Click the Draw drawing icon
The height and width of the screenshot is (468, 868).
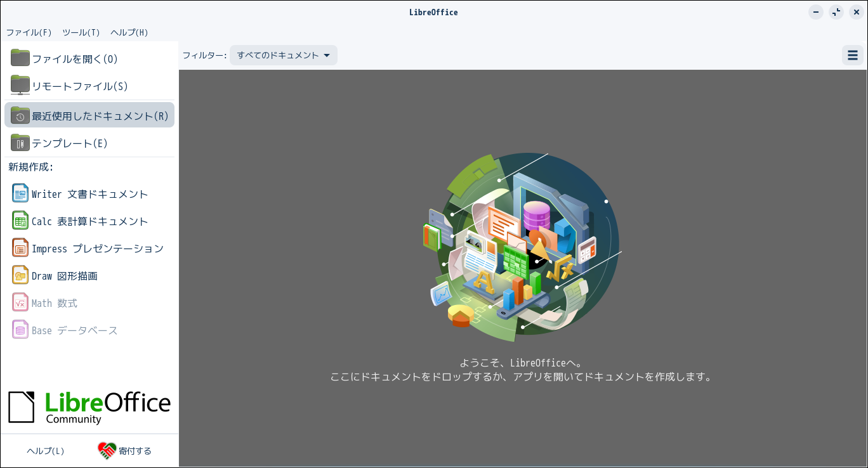(20, 275)
